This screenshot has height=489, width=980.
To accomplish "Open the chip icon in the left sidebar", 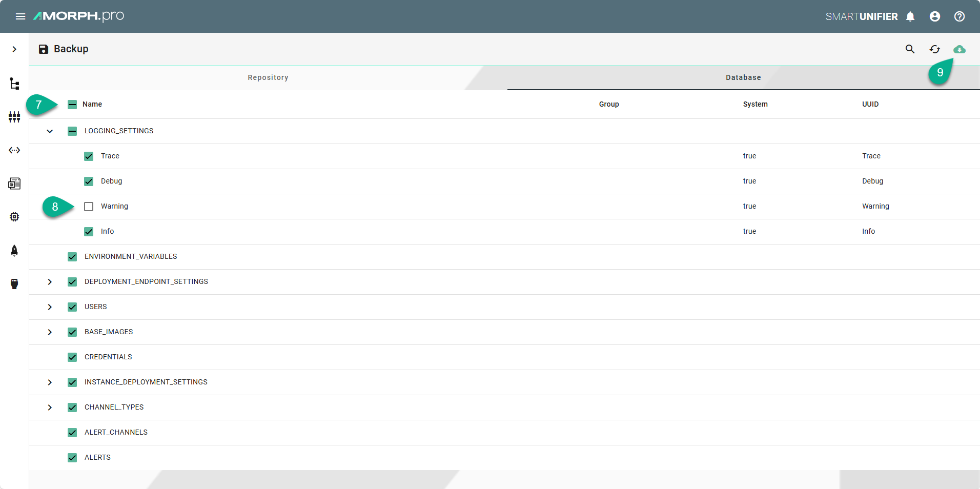I will click(x=14, y=217).
